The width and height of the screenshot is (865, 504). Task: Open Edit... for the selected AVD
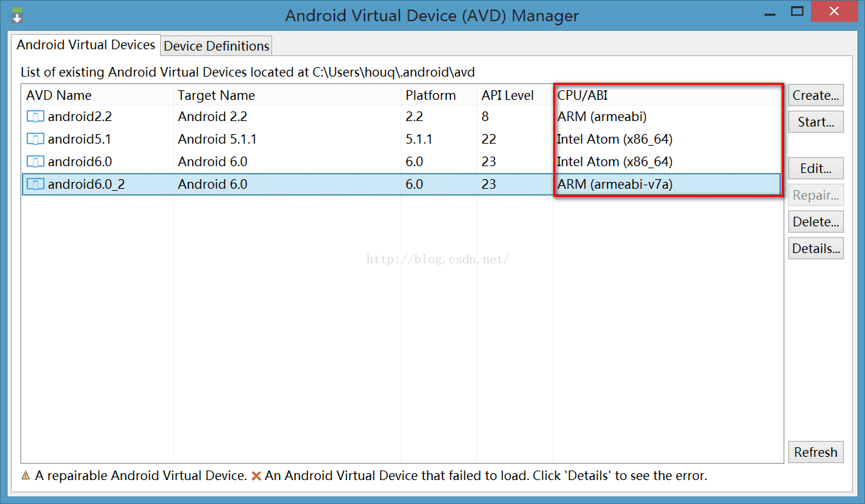(816, 168)
